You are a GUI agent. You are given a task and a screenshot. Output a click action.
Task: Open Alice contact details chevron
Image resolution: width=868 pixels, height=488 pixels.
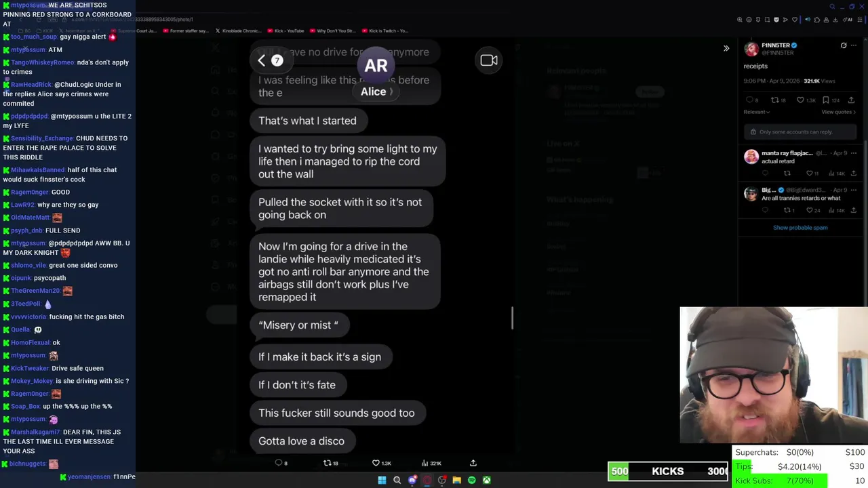(x=391, y=91)
